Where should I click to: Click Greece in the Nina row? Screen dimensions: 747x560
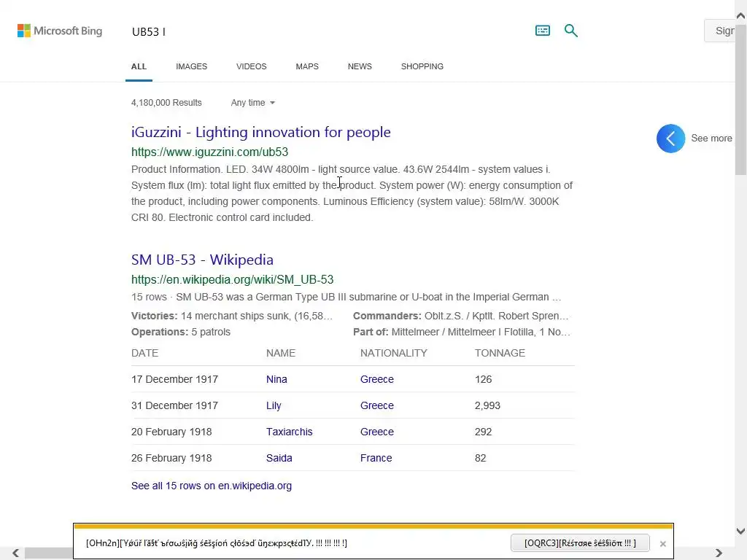pyautogui.click(x=377, y=379)
